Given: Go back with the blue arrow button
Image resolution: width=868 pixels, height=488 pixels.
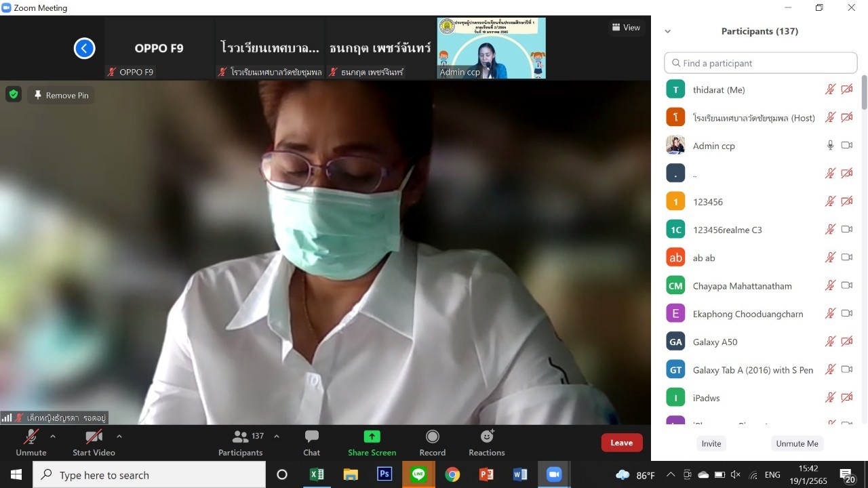Looking at the screenshot, I should click(x=84, y=48).
